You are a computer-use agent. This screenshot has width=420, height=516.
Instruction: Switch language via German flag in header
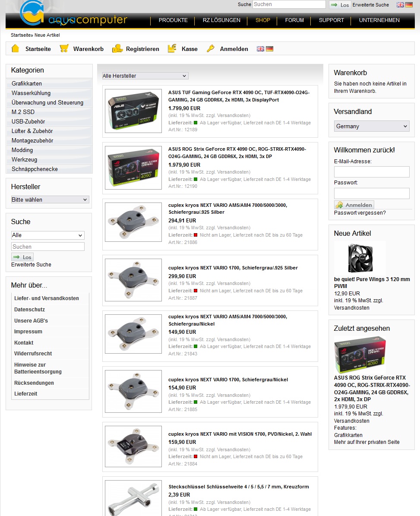point(409,5)
